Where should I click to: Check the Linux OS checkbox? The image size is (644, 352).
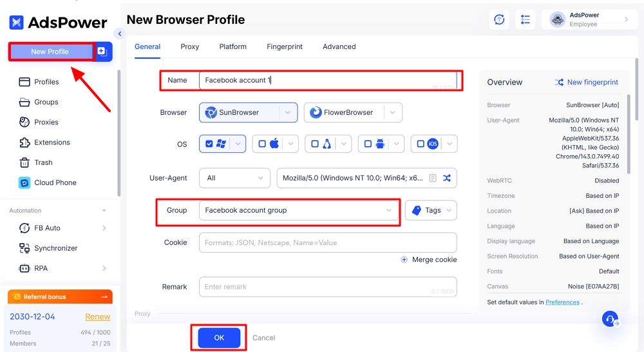315,144
